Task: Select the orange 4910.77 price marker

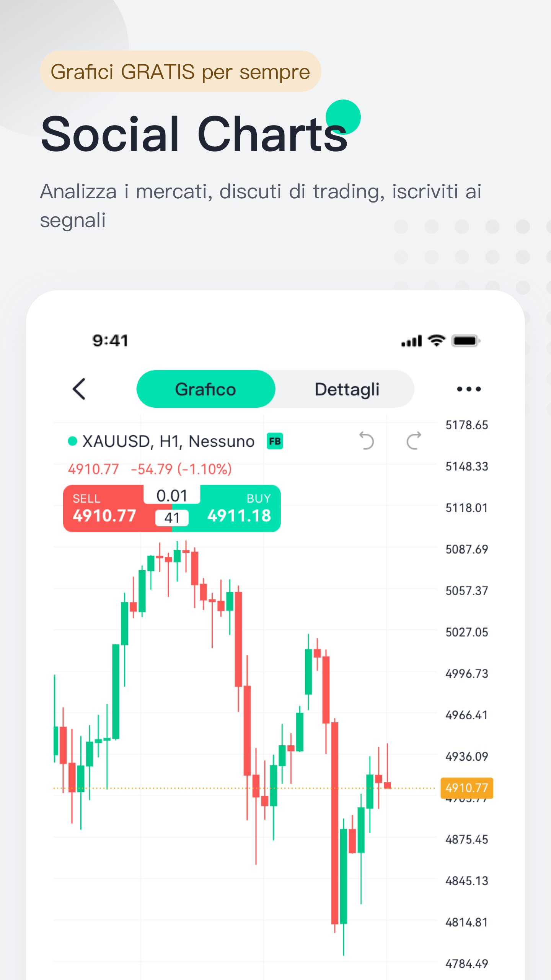Action: click(x=467, y=788)
